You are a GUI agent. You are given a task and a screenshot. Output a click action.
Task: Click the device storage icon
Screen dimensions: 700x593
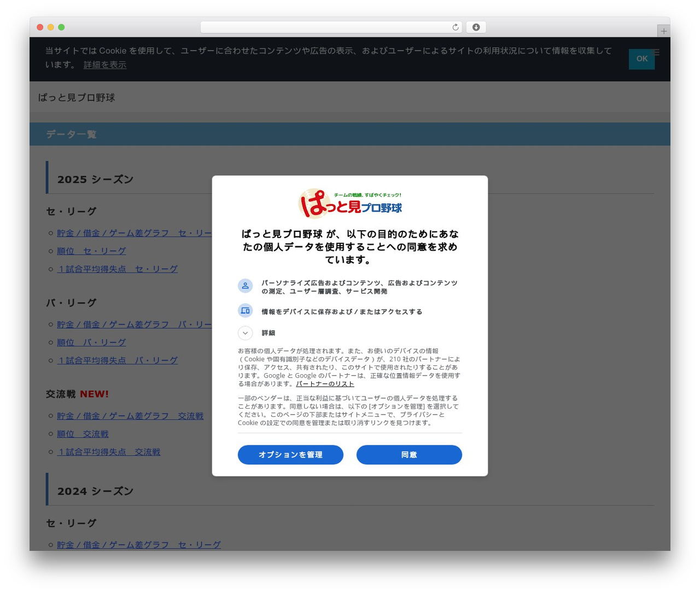coord(245,311)
